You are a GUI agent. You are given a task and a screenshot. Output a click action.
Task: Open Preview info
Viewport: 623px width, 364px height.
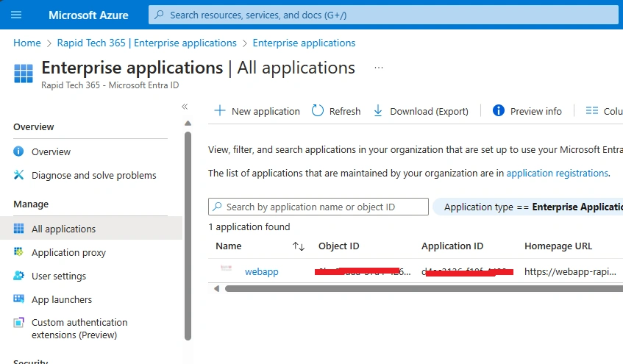(x=527, y=111)
